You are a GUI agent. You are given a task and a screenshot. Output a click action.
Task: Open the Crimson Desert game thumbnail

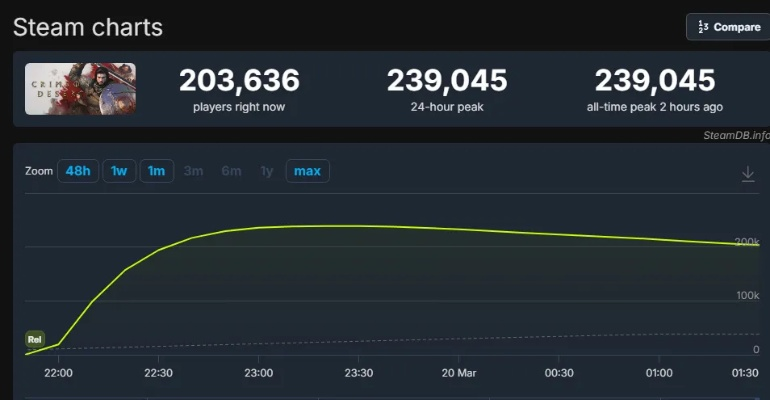pyautogui.click(x=81, y=89)
